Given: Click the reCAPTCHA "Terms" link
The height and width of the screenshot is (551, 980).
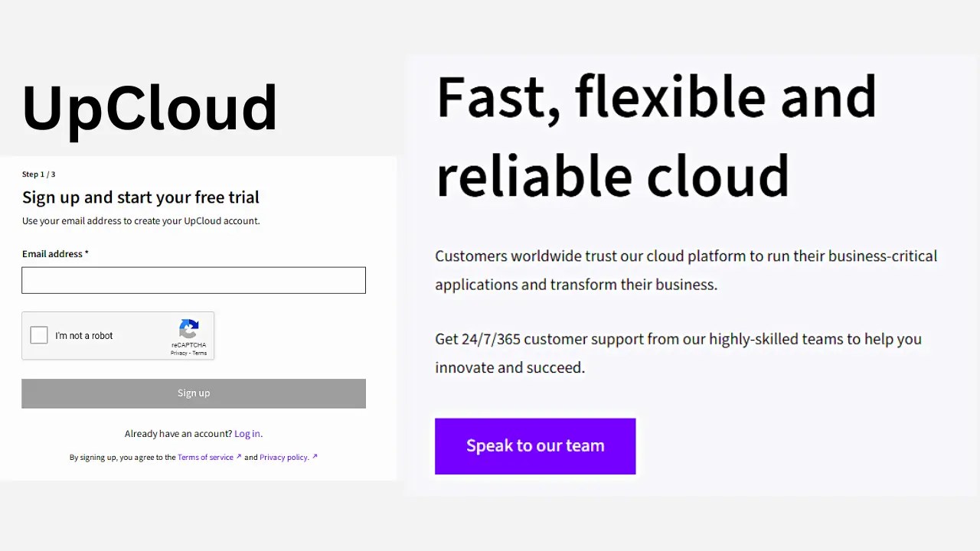Looking at the screenshot, I should (x=199, y=353).
